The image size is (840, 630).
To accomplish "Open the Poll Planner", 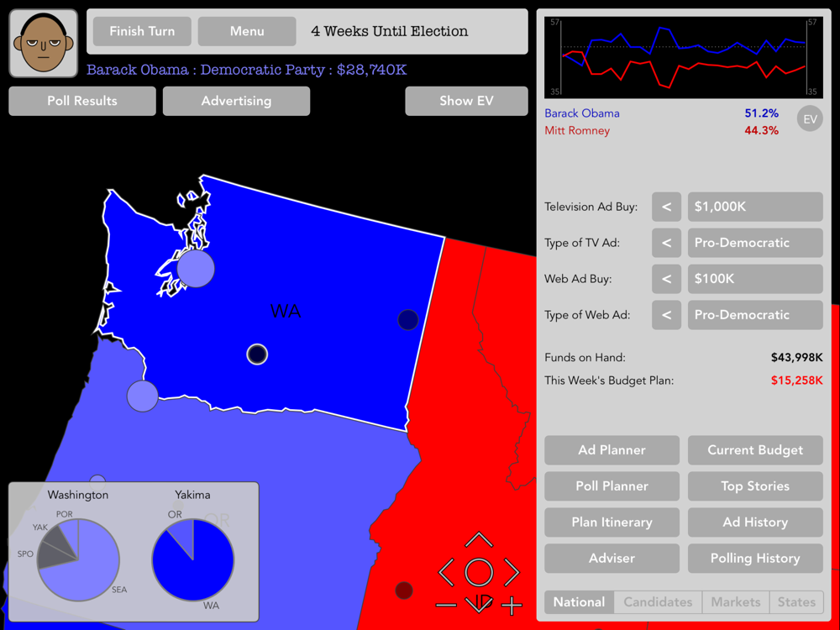I will pos(612,486).
